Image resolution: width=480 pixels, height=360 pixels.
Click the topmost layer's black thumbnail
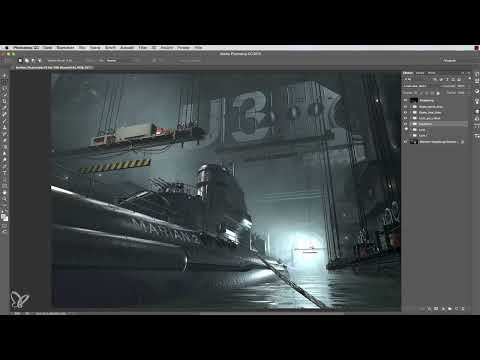[414, 100]
